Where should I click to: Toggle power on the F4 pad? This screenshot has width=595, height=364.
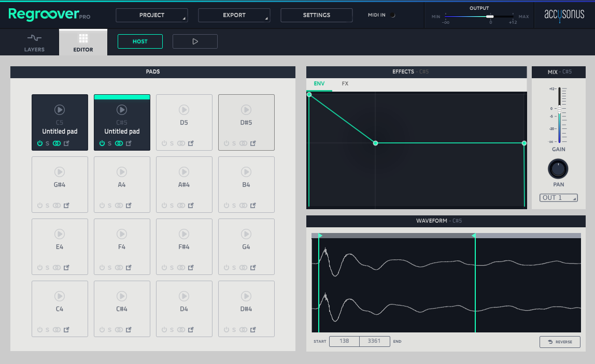click(x=102, y=268)
